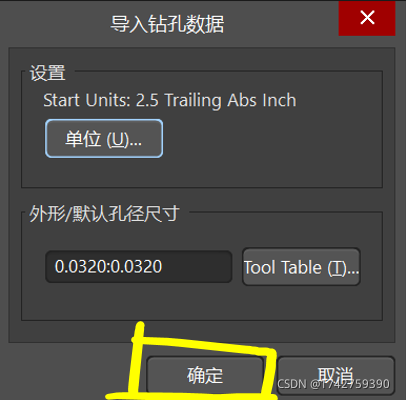Screen dimensions: 406x400
Task: Click the yellow-highlighted 确定 button
Action: coord(205,375)
